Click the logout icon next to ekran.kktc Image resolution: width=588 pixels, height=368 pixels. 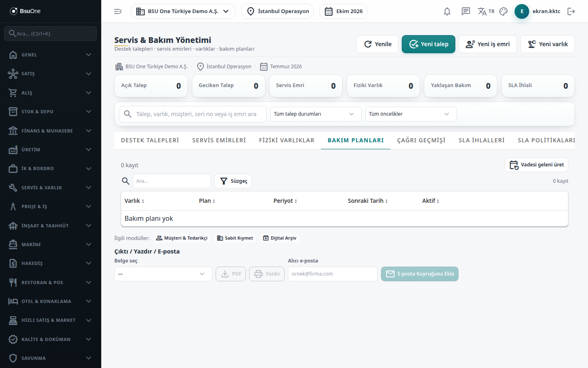pos(571,11)
